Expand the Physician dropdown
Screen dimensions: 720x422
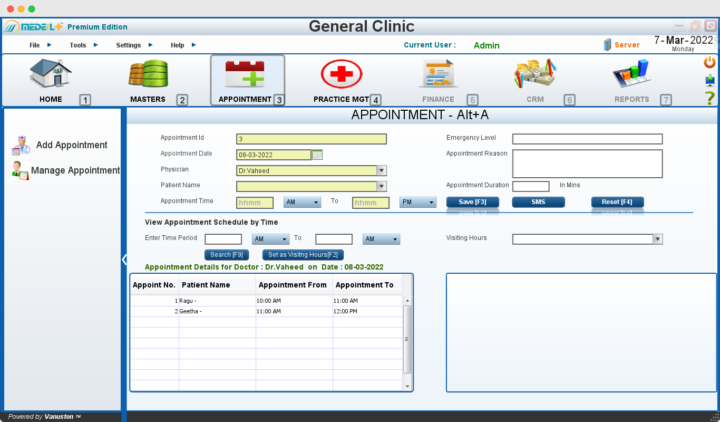pos(381,170)
